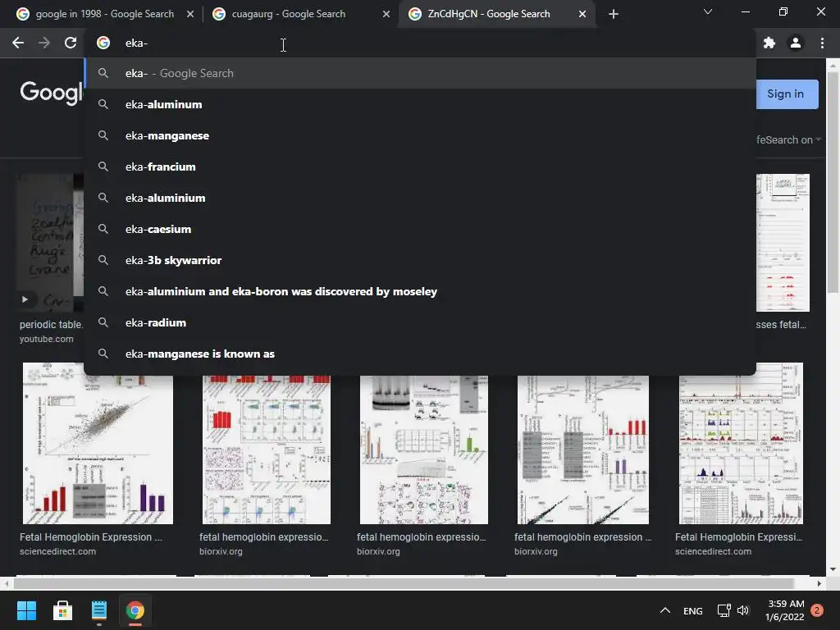Click search icon beside 'eka-radium'

103,322
